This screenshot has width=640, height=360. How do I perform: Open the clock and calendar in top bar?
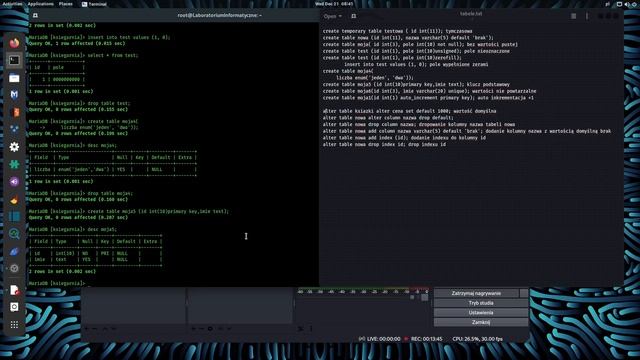pyautogui.click(x=334, y=4)
